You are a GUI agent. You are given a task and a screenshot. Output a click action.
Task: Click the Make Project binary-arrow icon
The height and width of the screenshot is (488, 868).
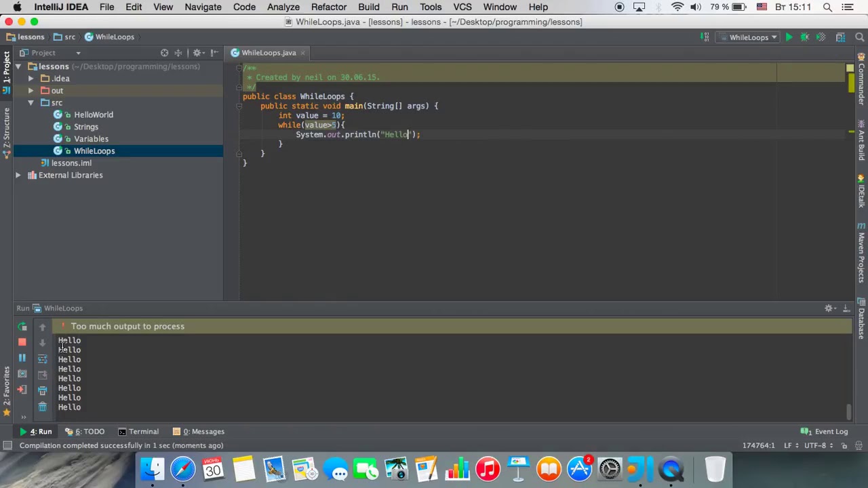(x=705, y=37)
